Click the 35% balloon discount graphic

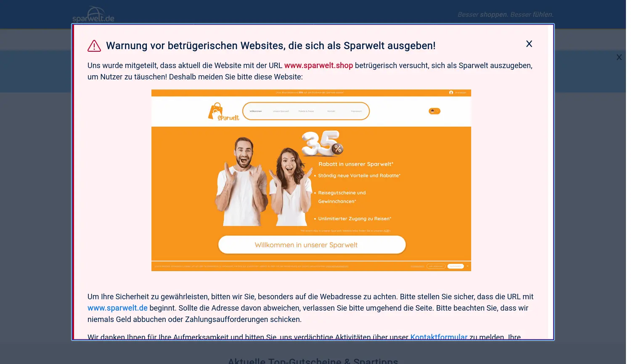[x=323, y=143]
